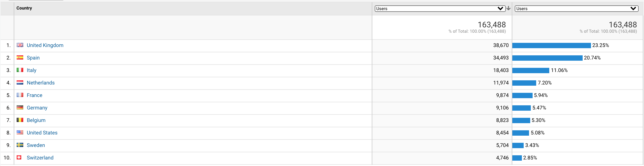Image resolution: width=644 pixels, height=166 pixels.
Task: Click the Netherlands flag icon
Action: click(20, 83)
